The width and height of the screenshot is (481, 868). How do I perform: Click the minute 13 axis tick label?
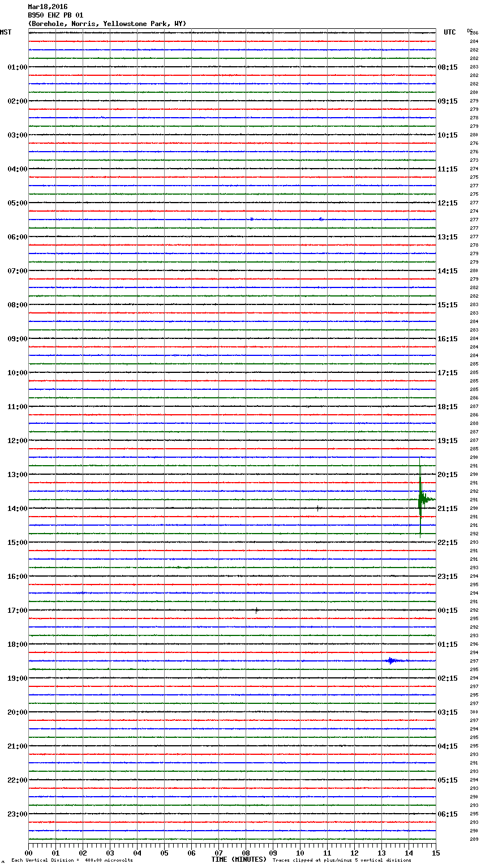click(381, 853)
